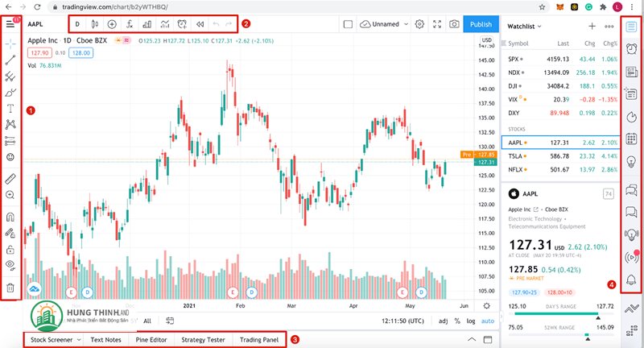Take a chart snapshot with camera icon

pyautogui.click(x=455, y=24)
